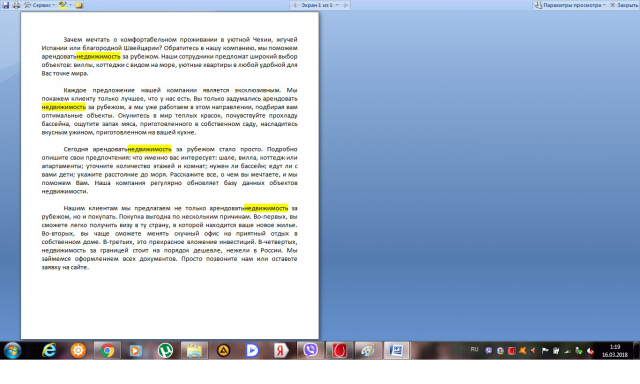The height and width of the screenshot is (384, 640).
Task: Click the network signal tray icon
Action: click(x=567, y=351)
